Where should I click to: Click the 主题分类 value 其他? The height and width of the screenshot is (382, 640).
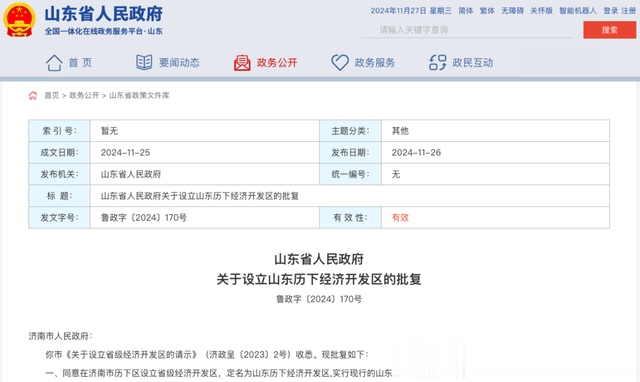click(400, 131)
